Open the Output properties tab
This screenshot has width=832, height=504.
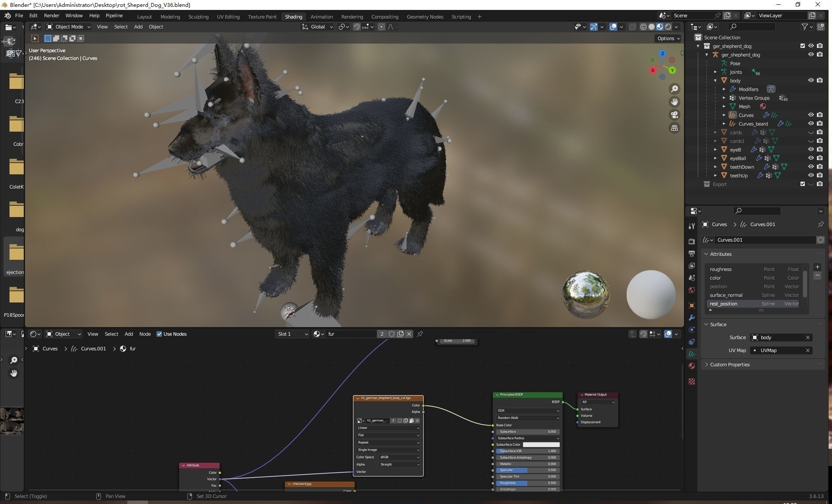tap(692, 253)
